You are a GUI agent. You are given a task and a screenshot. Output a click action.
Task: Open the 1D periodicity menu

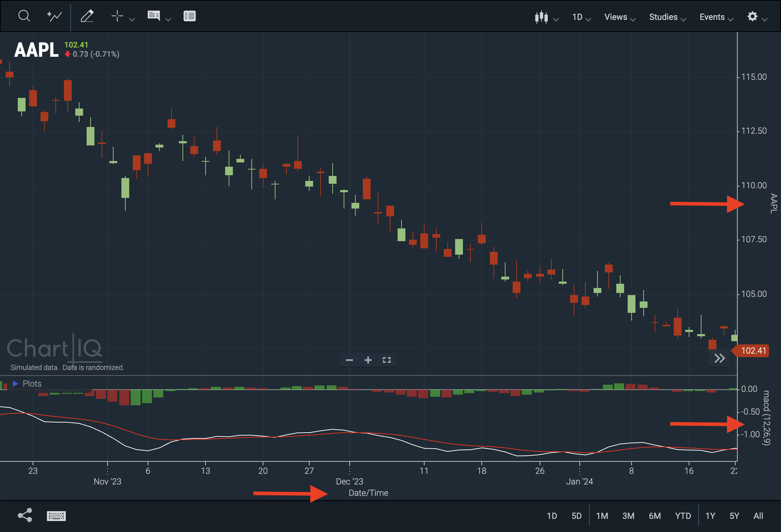click(x=581, y=17)
